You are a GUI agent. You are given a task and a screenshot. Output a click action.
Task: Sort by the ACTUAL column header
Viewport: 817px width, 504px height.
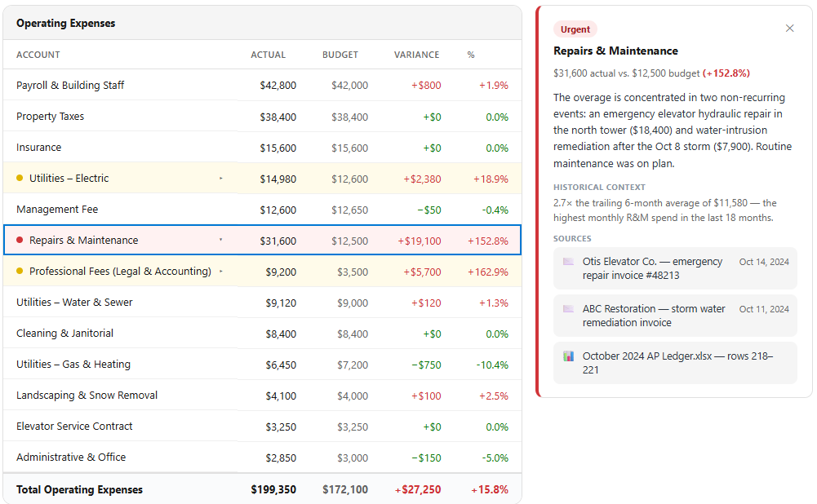point(268,55)
